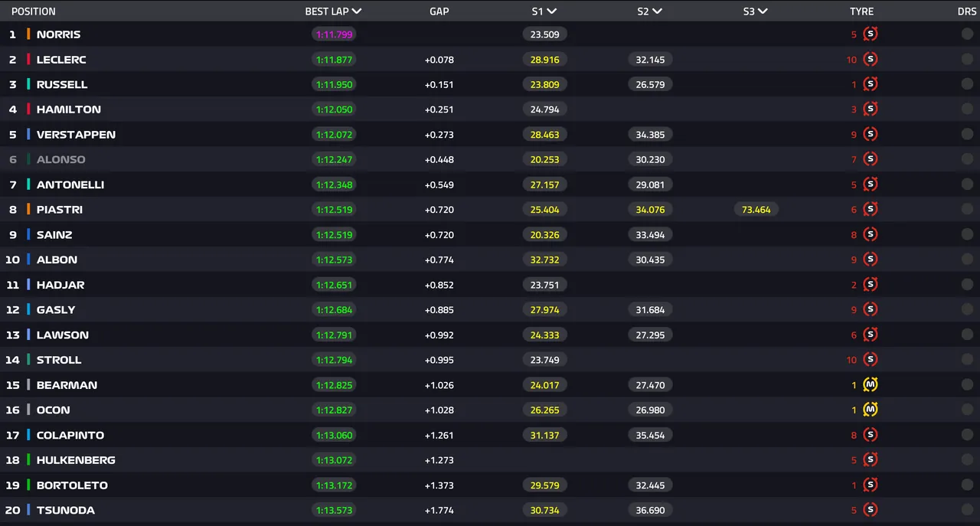The image size is (980, 526).
Task: Click Russell's teal team colour bar
Action: tap(28, 84)
